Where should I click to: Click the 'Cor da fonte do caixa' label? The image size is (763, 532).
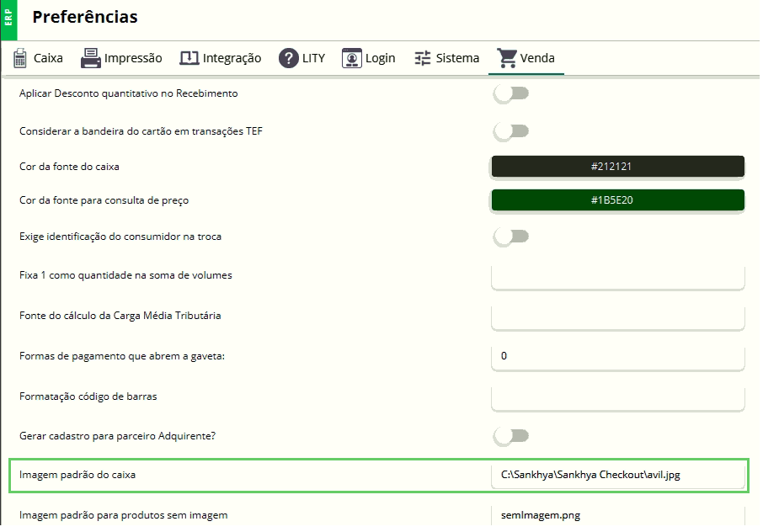pyautogui.click(x=69, y=167)
